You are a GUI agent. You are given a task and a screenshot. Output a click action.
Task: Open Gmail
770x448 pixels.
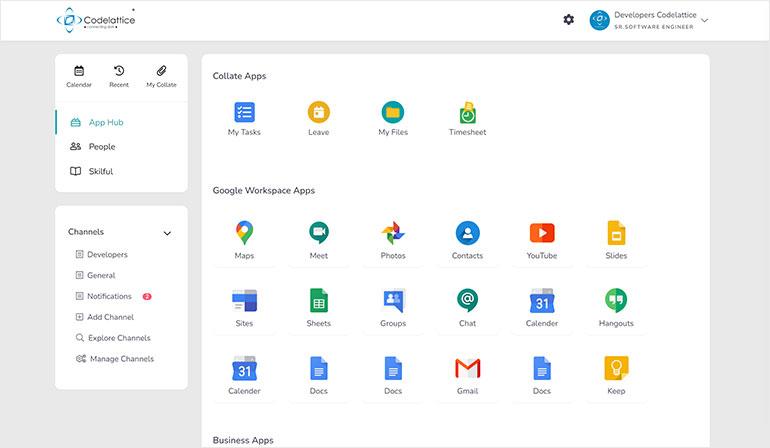468,375
